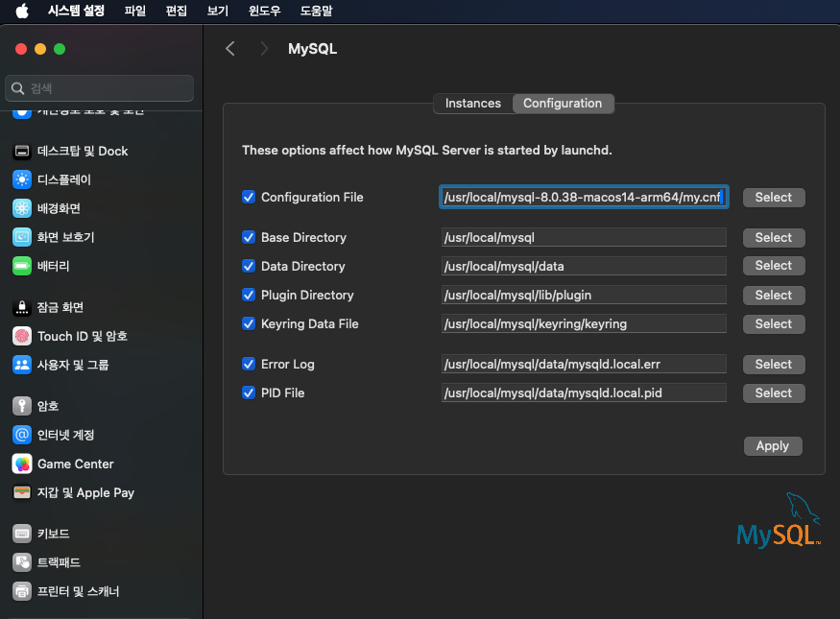Click the Touch ID 및 암호 fingerprint icon

click(x=22, y=336)
